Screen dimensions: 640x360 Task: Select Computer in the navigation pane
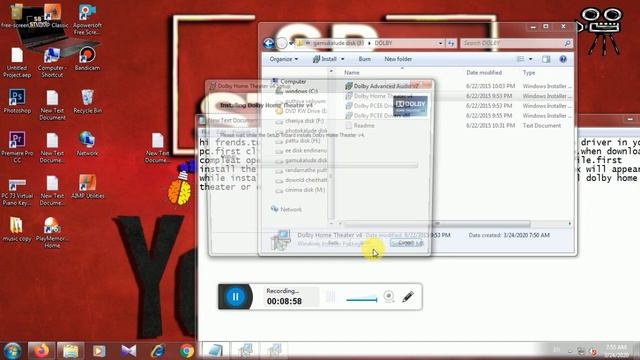coord(289,82)
